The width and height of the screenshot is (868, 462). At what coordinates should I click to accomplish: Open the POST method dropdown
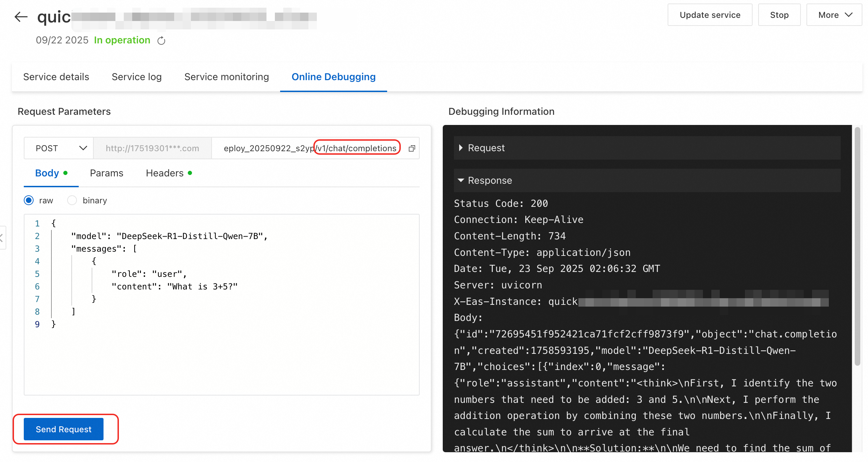[x=59, y=148]
